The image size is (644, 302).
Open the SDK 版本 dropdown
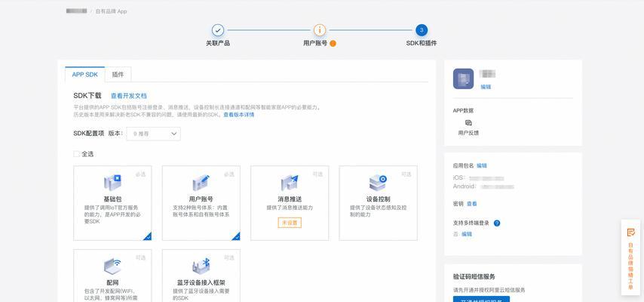coord(154,134)
